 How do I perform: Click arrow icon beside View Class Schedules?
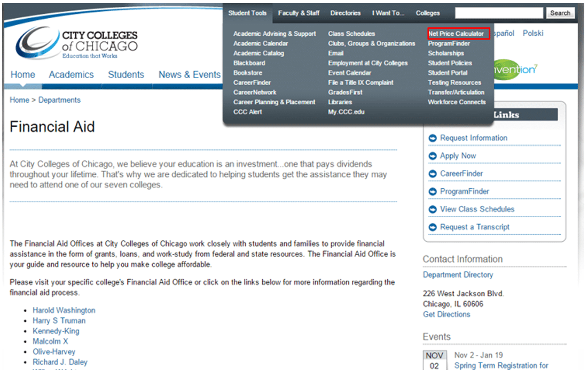433,209
